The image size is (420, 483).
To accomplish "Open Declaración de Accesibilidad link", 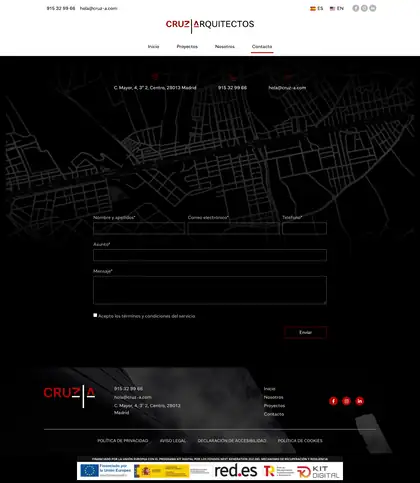I will [232, 441].
